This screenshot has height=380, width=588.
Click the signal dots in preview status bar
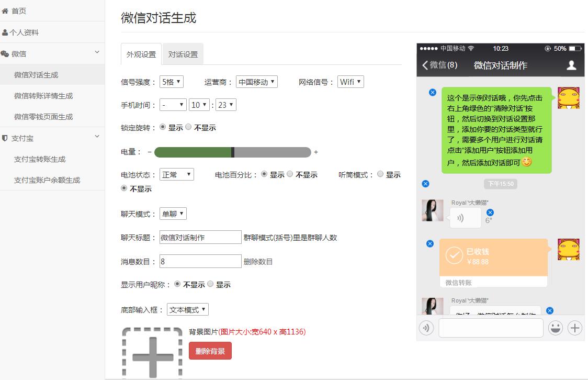click(428, 48)
